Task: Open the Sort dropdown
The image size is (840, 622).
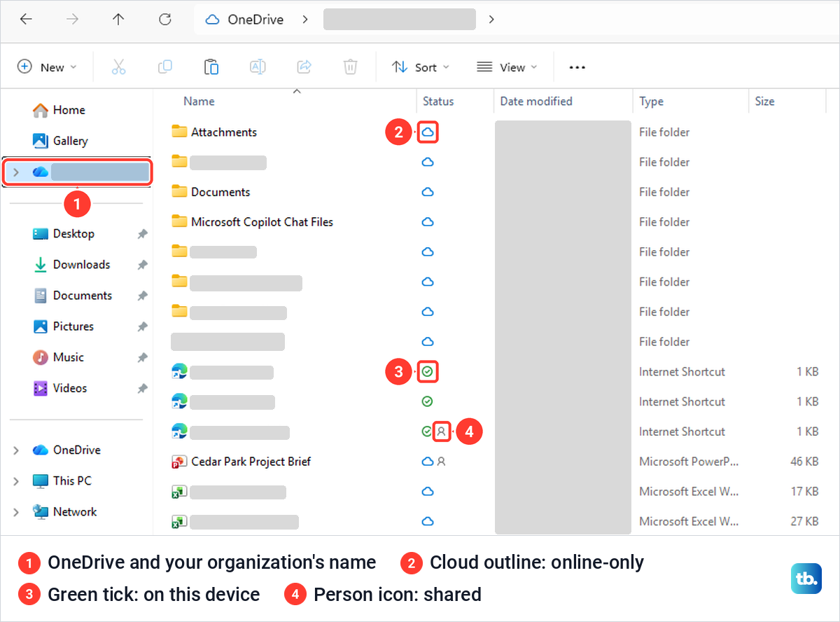Action: [421, 67]
